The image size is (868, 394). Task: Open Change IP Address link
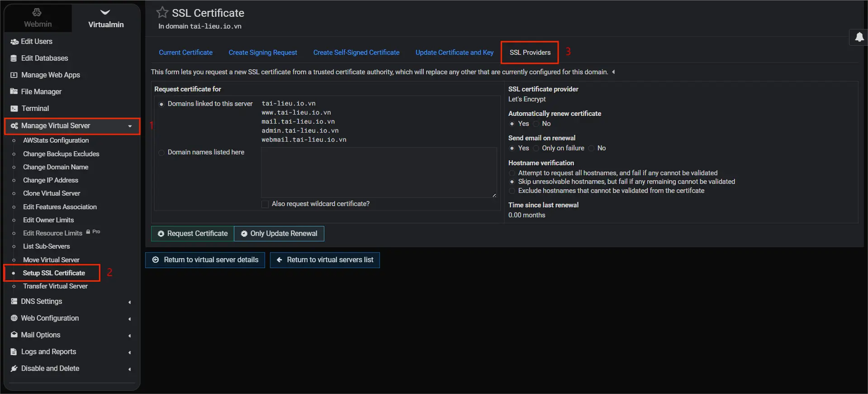(51, 180)
